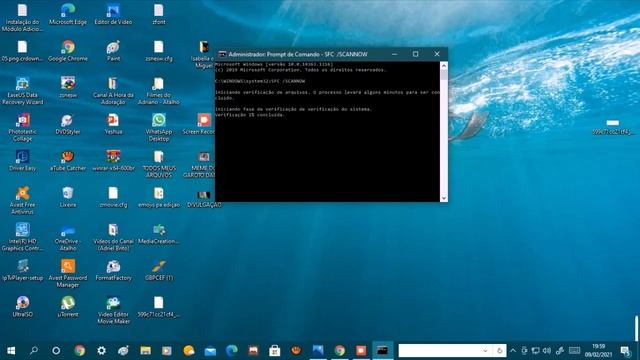Open the OneDrive - Atalho shortcut
The height and width of the screenshot is (360, 640).
click(68, 237)
